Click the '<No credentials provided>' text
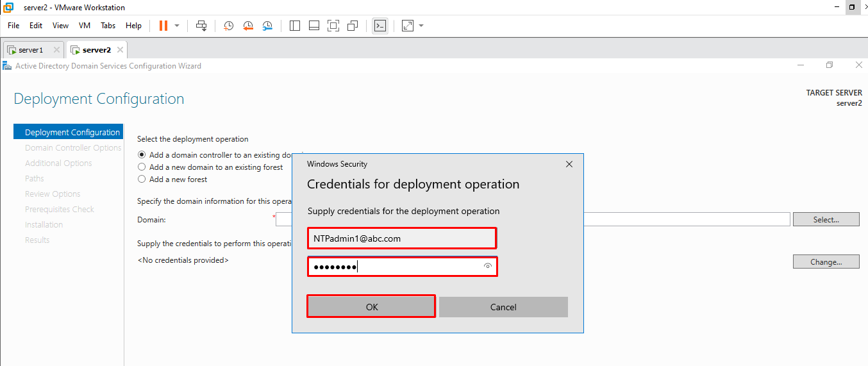Image resolution: width=868 pixels, height=366 pixels. point(183,260)
